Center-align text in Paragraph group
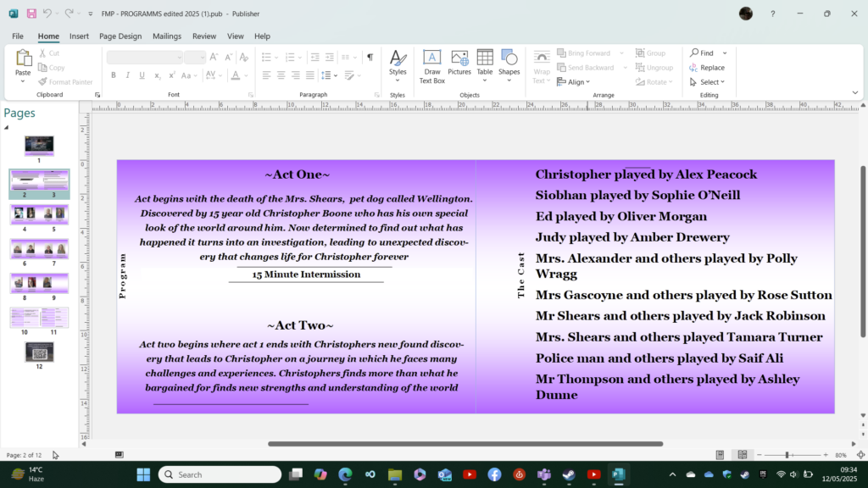This screenshot has width=868, height=488. tap(281, 75)
